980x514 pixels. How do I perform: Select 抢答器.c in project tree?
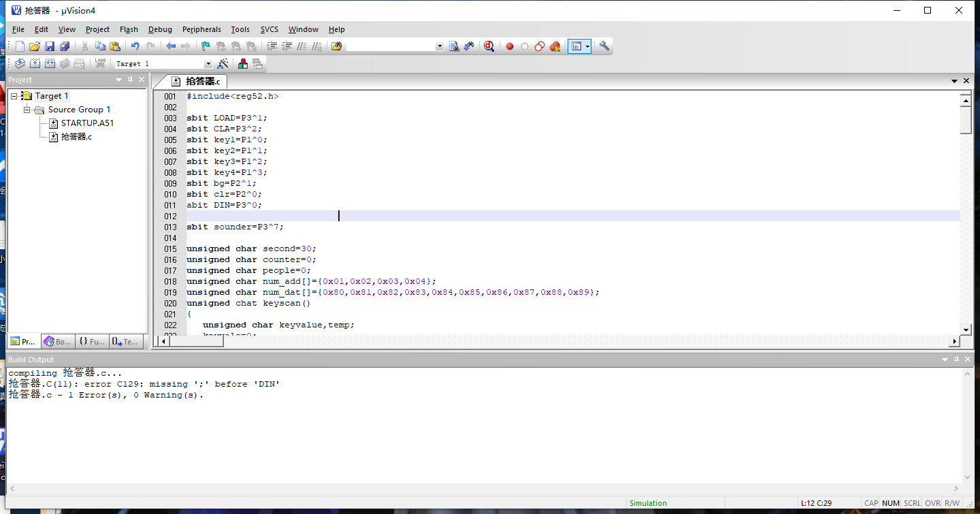76,137
